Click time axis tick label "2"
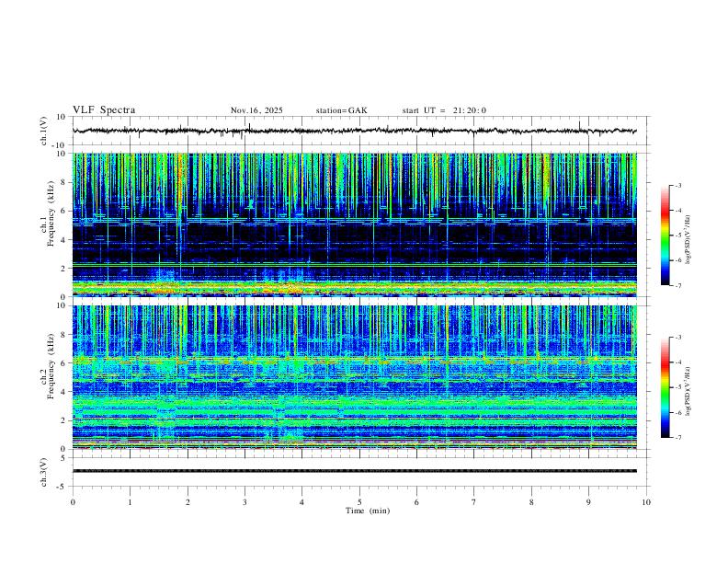728x563 pixels. (188, 502)
